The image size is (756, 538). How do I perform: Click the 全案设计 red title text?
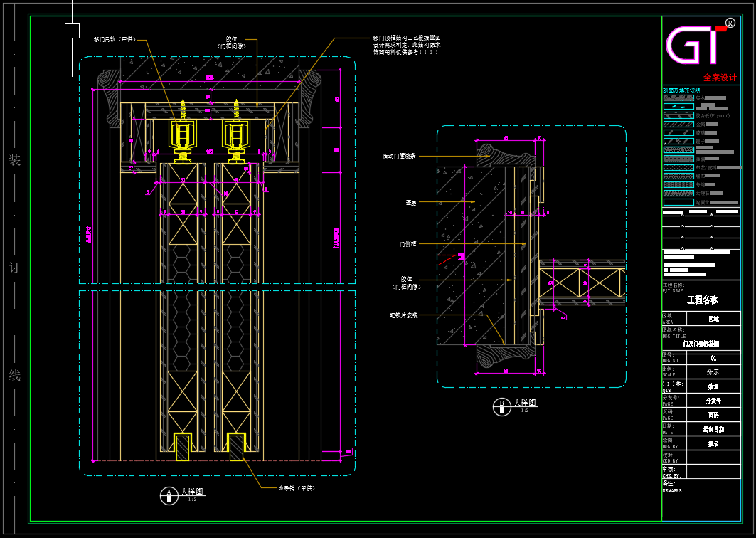coord(720,78)
